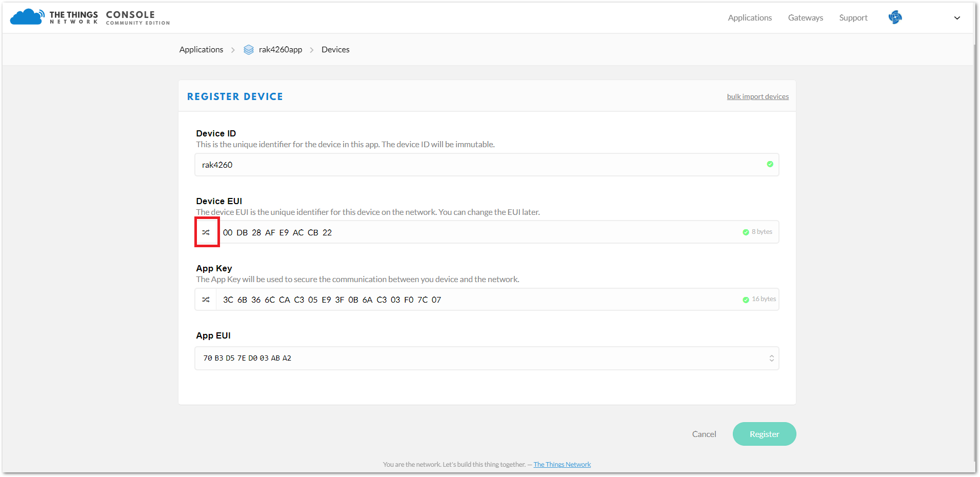Open Gateways in top navigation

click(x=805, y=17)
